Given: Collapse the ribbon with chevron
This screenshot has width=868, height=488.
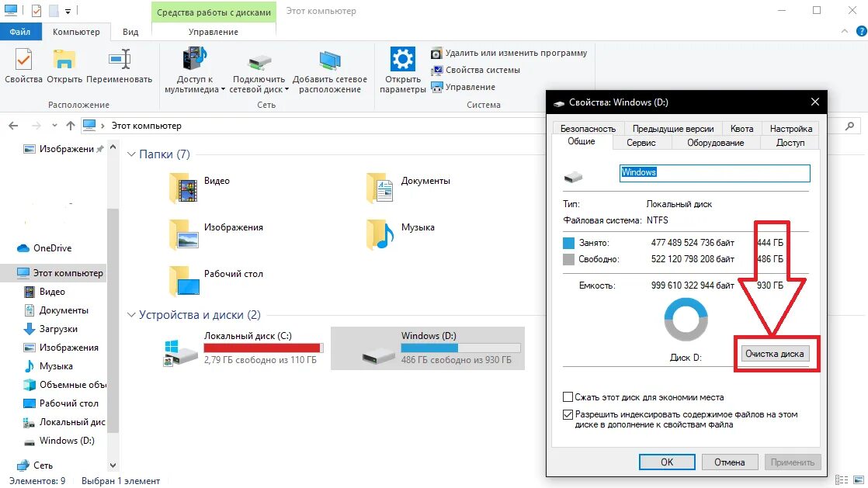Looking at the screenshot, I should (x=844, y=32).
